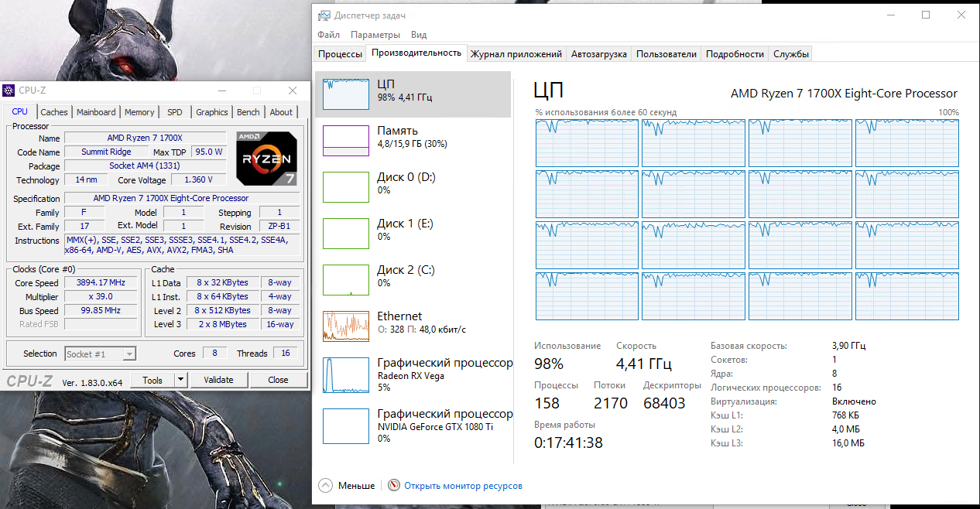The width and height of the screenshot is (980, 509).
Task: Click the AMD Ryzen 7 logo
Action: coord(266,158)
